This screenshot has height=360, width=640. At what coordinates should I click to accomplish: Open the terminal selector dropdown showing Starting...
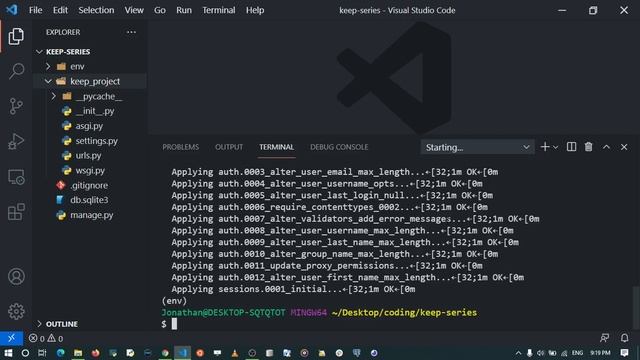click(477, 147)
